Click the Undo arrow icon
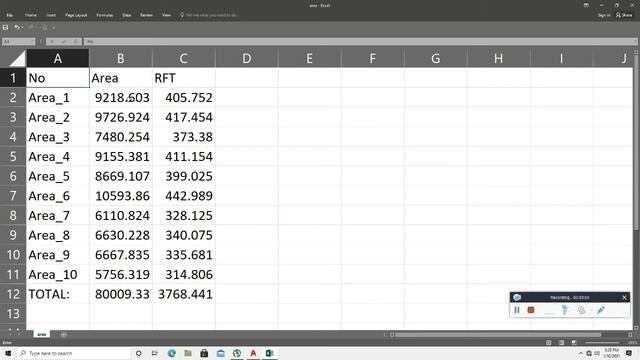The image size is (640, 360). 17,27
